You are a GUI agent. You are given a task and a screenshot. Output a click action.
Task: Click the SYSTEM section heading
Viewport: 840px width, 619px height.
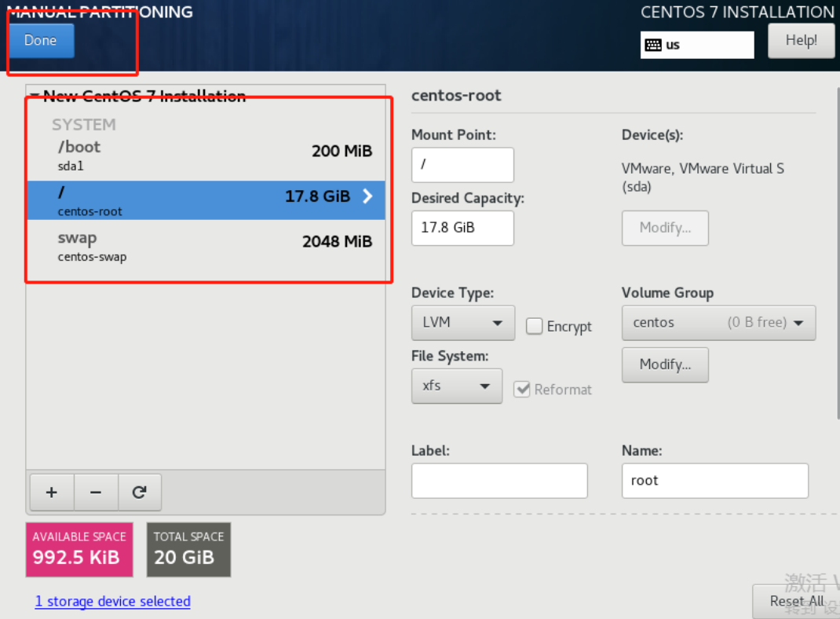tap(83, 125)
